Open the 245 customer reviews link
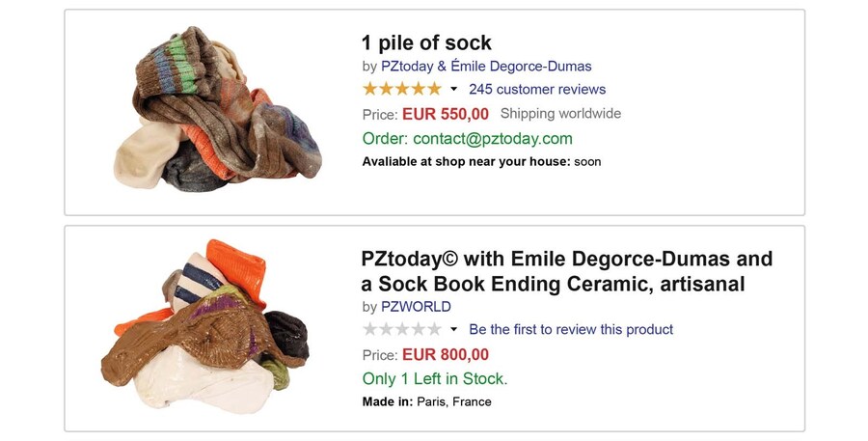 point(537,90)
